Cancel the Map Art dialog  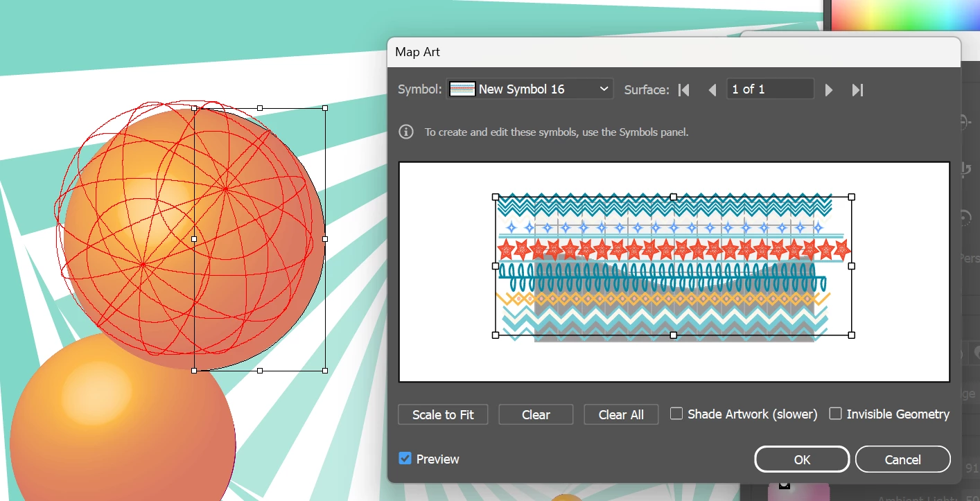[902, 459]
